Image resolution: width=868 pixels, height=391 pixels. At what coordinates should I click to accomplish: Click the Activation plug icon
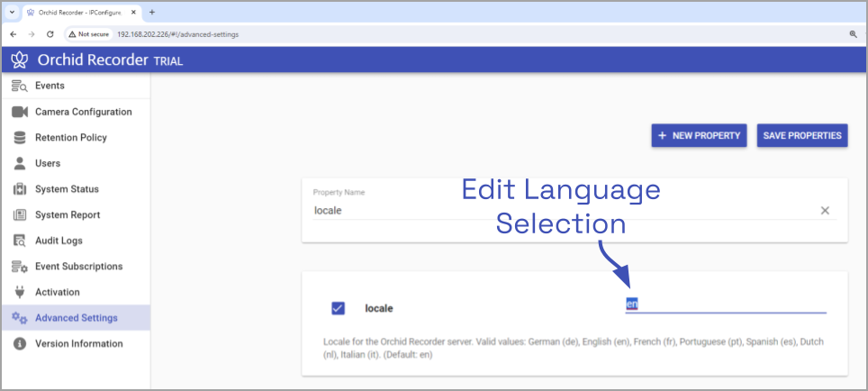coord(20,292)
